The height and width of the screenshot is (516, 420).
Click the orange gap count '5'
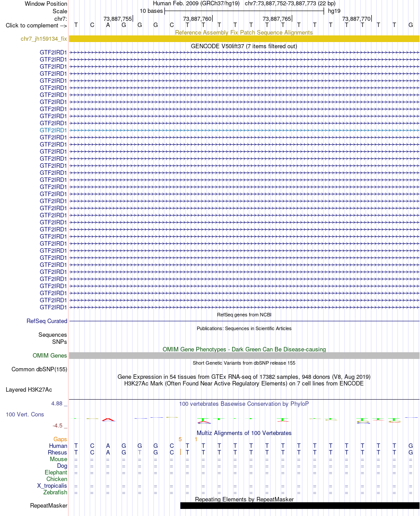[180, 439]
